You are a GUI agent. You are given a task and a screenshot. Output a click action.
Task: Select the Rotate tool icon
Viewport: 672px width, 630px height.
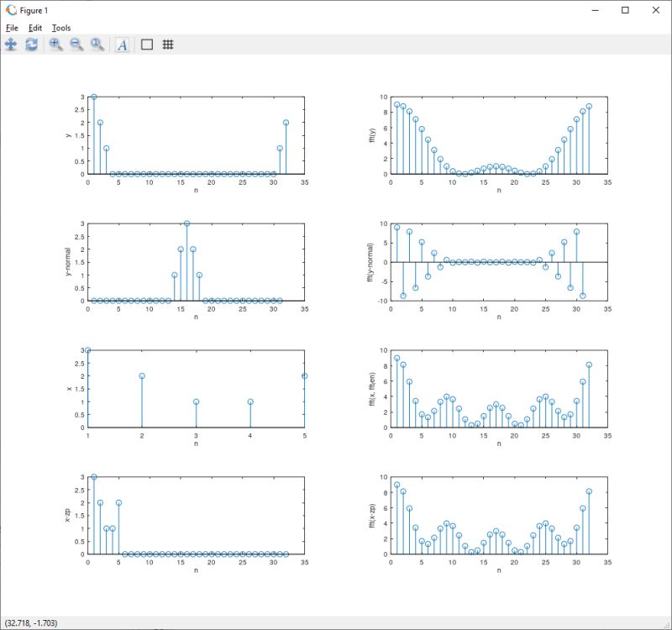pyautogui.click(x=31, y=45)
